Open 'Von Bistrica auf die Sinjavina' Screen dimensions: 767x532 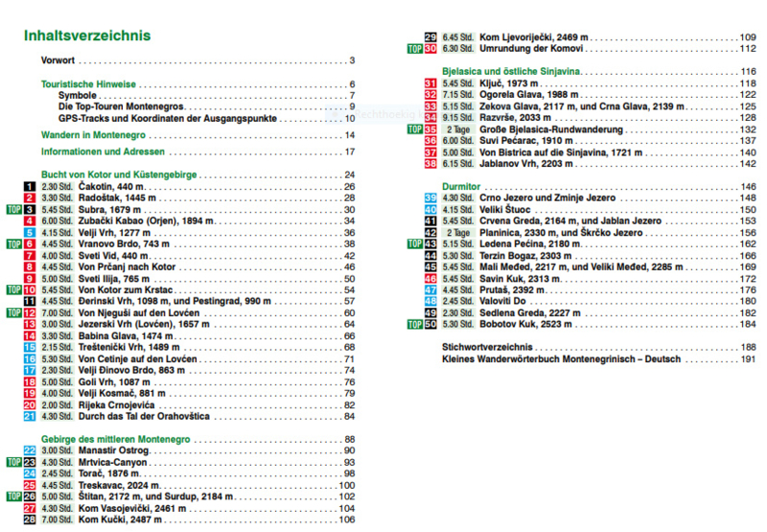(561, 152)
